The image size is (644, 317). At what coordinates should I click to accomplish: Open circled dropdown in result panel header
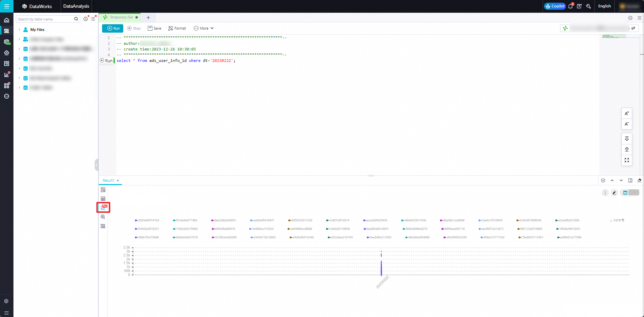[x=603, y=180]
